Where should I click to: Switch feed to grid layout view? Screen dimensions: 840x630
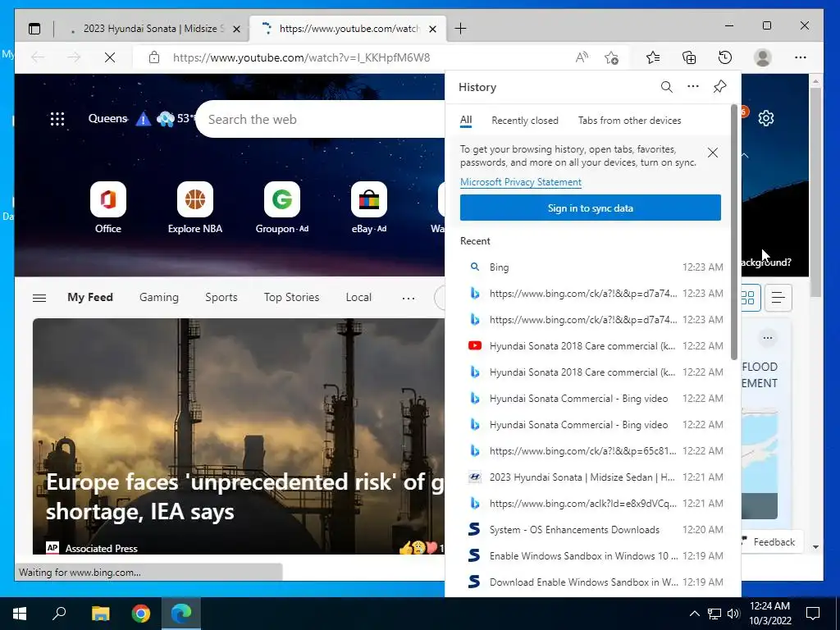748,297
